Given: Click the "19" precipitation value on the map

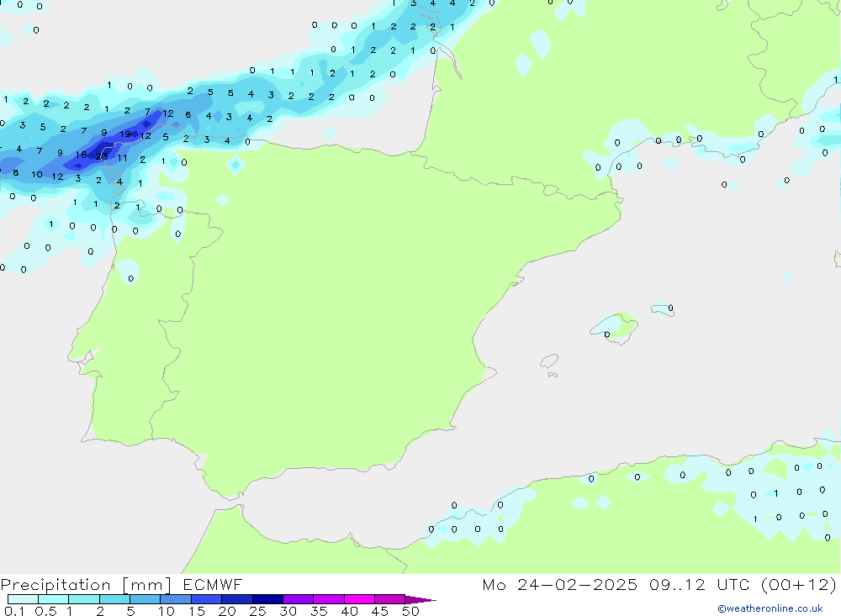Looking at the screenshot, I should [124, 134].
